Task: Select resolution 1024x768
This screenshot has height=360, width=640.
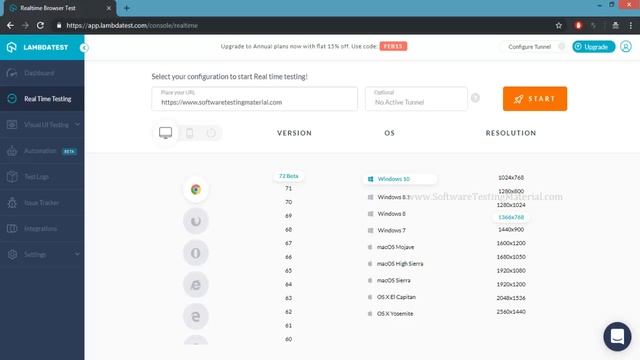Action: pyautogui.click(x=511, y=178)
